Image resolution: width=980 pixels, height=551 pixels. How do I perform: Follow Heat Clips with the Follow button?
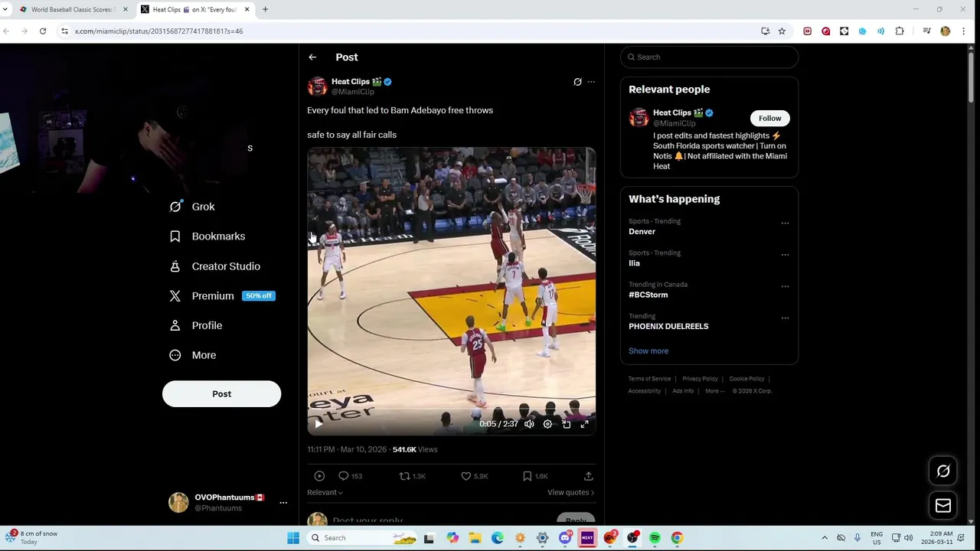(769, 119)
